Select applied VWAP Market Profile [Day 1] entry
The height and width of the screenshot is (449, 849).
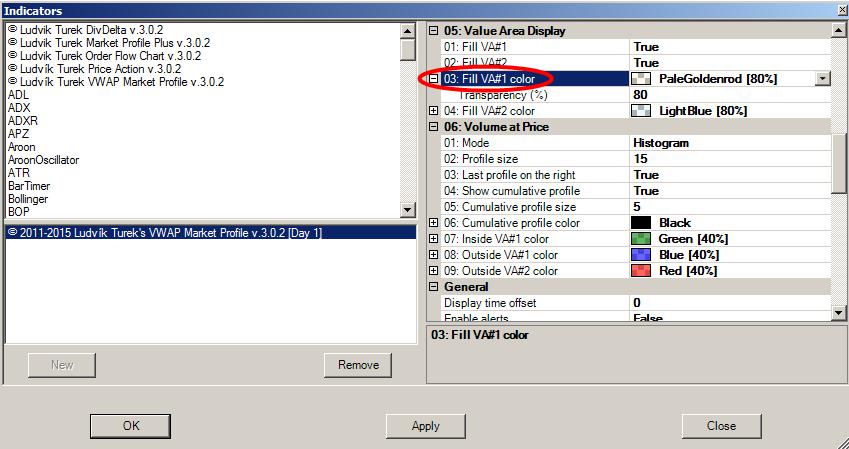point(211,233)
